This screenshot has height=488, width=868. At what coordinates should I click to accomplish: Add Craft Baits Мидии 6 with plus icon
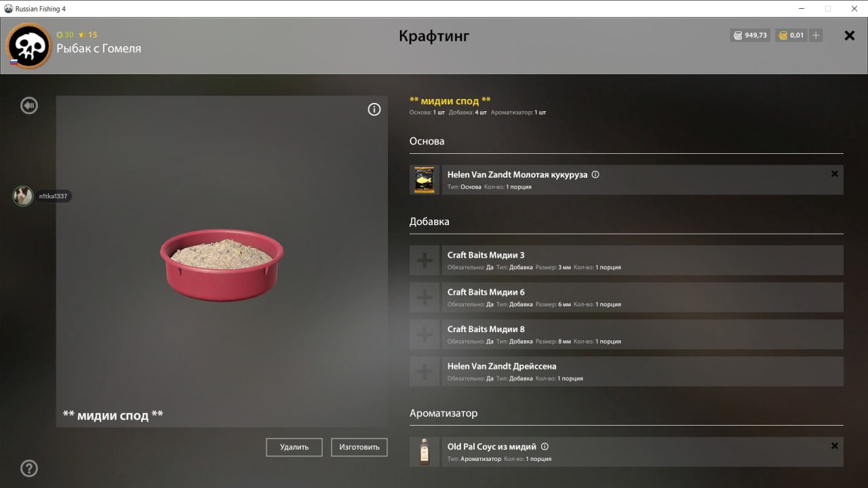click(x=425, y=297)
